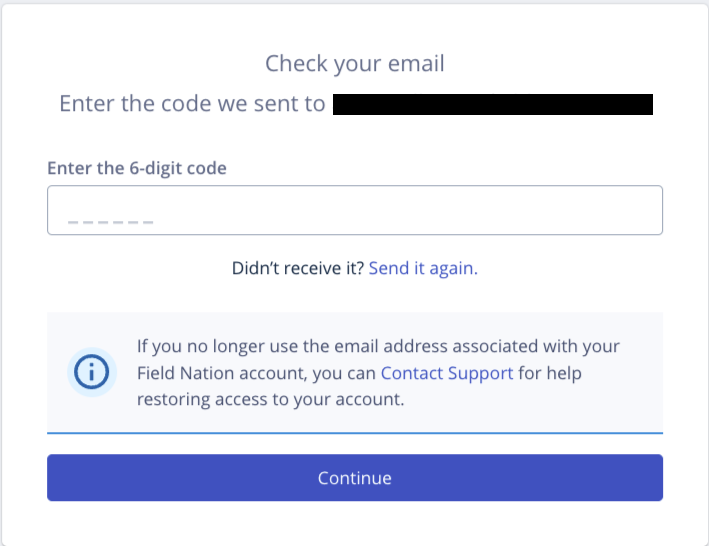The image size is (709, 546).
Task: Focus the 6-digit code input field
Action: tap(354, 210)
